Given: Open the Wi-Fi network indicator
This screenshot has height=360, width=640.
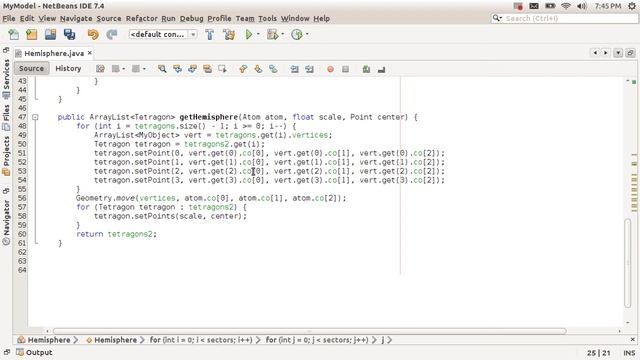Looking at the screenshot, I should click(x=566, y=6).
